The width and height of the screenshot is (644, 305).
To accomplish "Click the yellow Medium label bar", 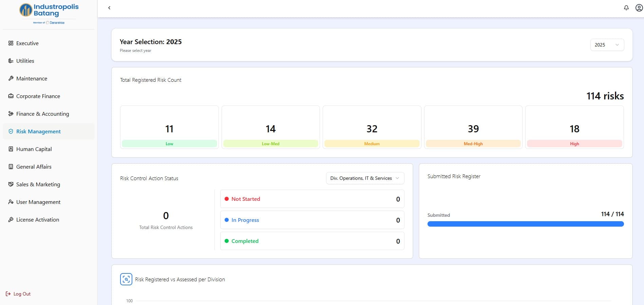I will 372,144.
